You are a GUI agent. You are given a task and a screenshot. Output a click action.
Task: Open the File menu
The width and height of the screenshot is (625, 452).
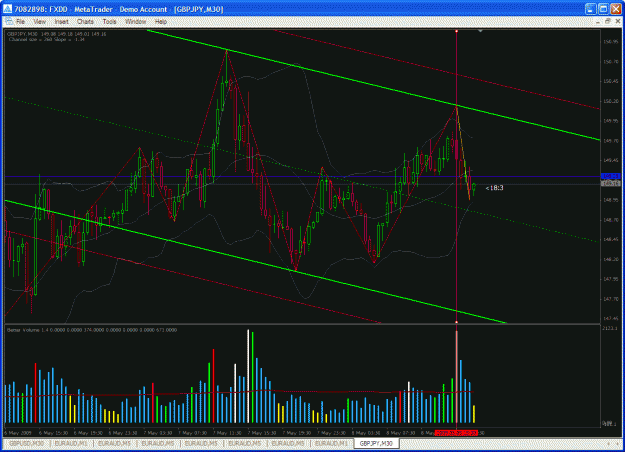[x=20, y=22]
